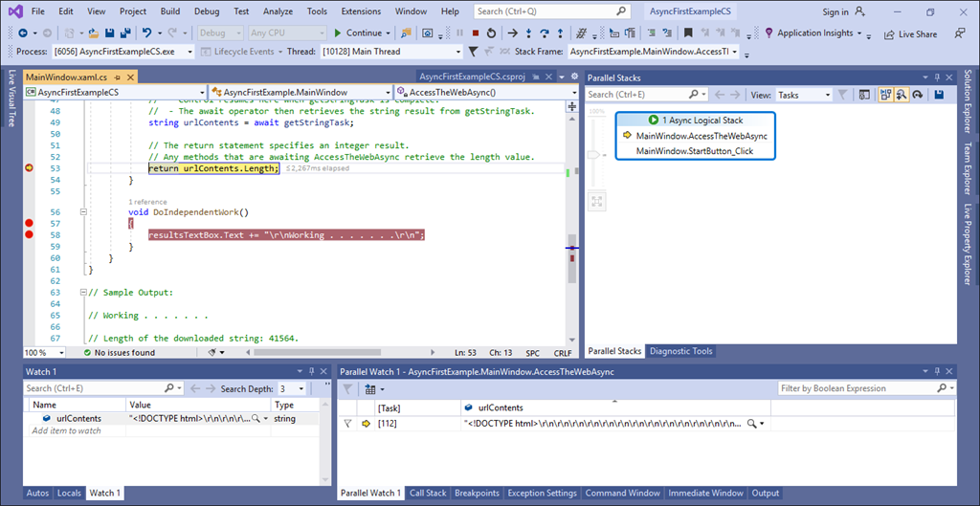The height and width of the screenshot is (506, 980).
Task: Click the magnifier visualizer icon for urlContents
Action: tap(256, 419)
